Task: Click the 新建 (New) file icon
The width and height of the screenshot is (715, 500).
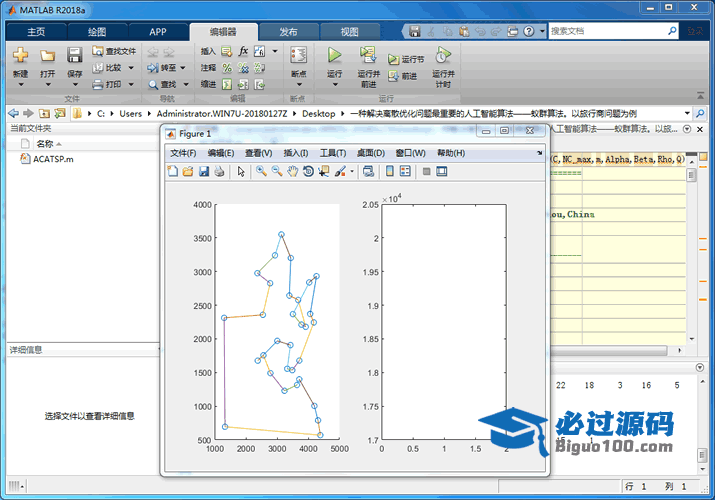Action: [21, 55]
